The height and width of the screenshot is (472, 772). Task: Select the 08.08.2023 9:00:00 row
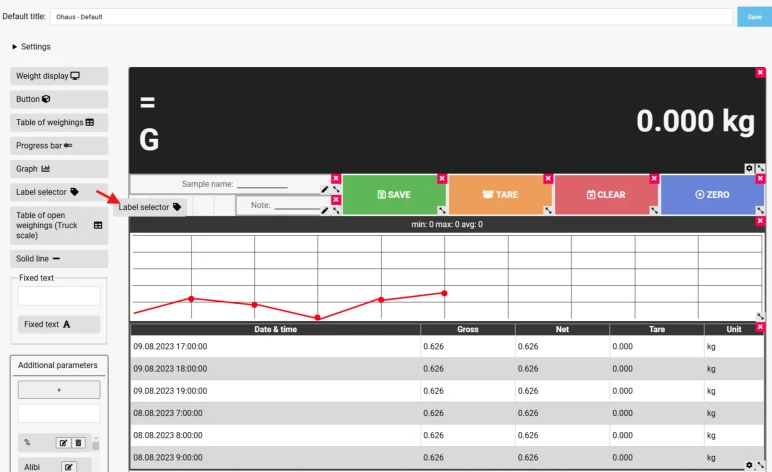pos(447,457)
